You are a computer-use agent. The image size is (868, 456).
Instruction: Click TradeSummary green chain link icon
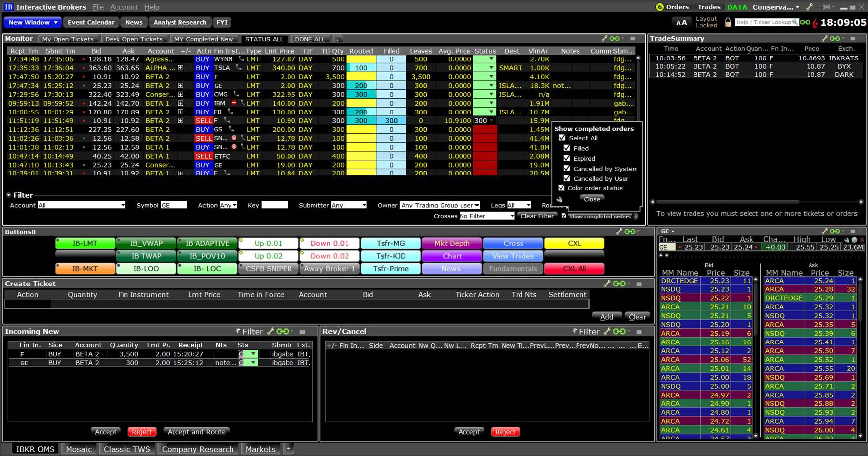point(835,38)
